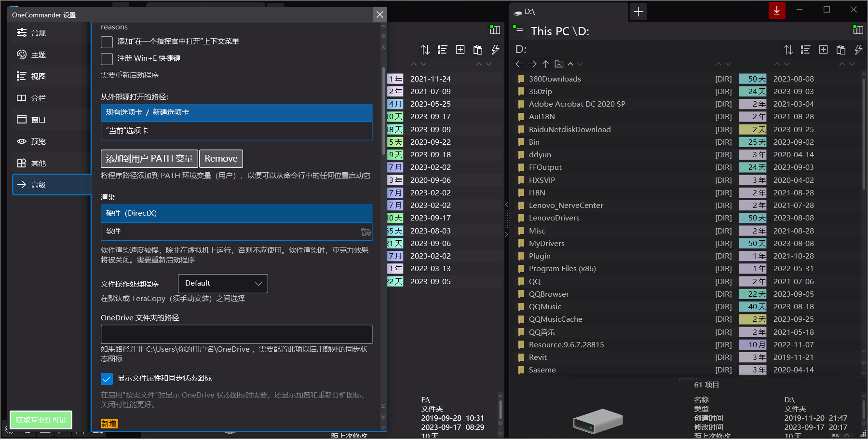Click the folder icon of the QQMusic row
Viewport: 868px width, 439px height.
tap(521, 306)
